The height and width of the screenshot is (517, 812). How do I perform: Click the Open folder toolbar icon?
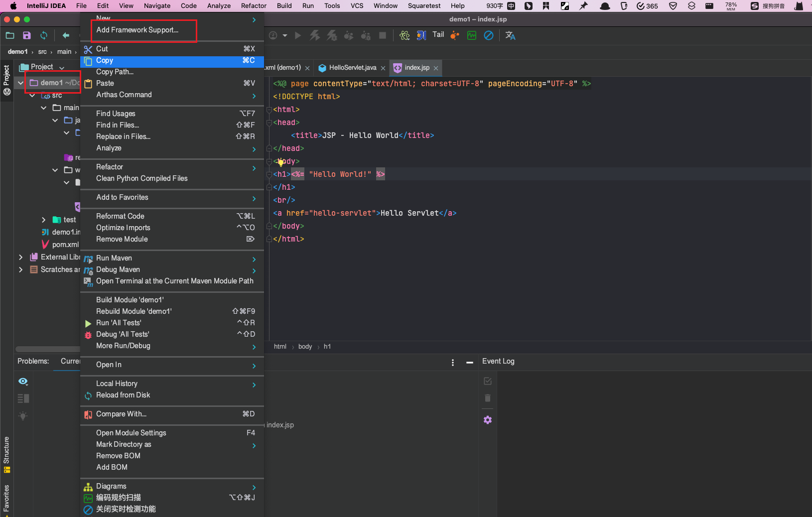pyautogui.click(x=10, y=35)
